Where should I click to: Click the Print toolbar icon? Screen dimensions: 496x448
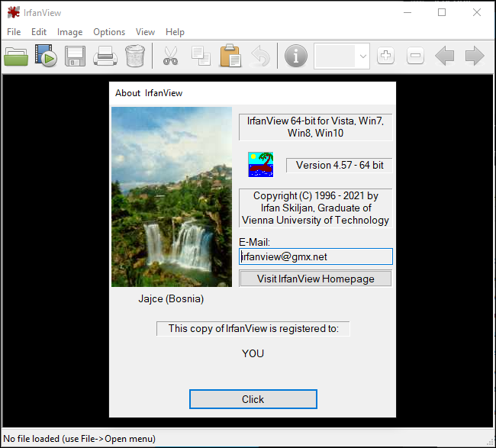click(105, 56)
